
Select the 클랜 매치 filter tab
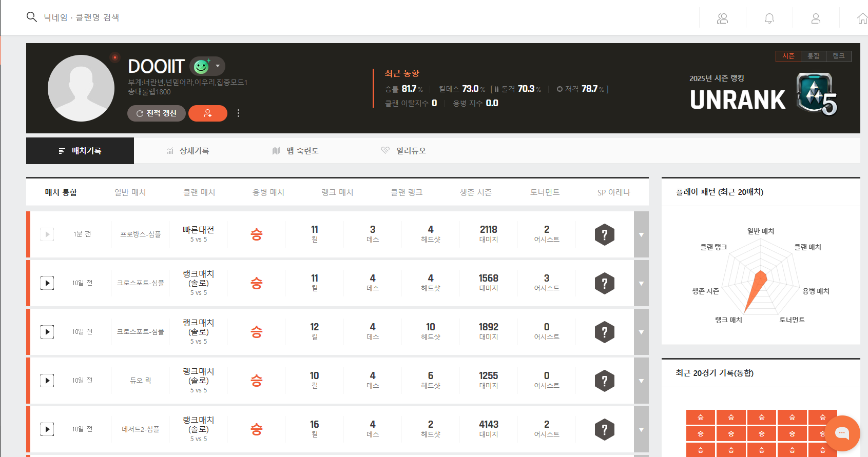click(x=199, y=192)
